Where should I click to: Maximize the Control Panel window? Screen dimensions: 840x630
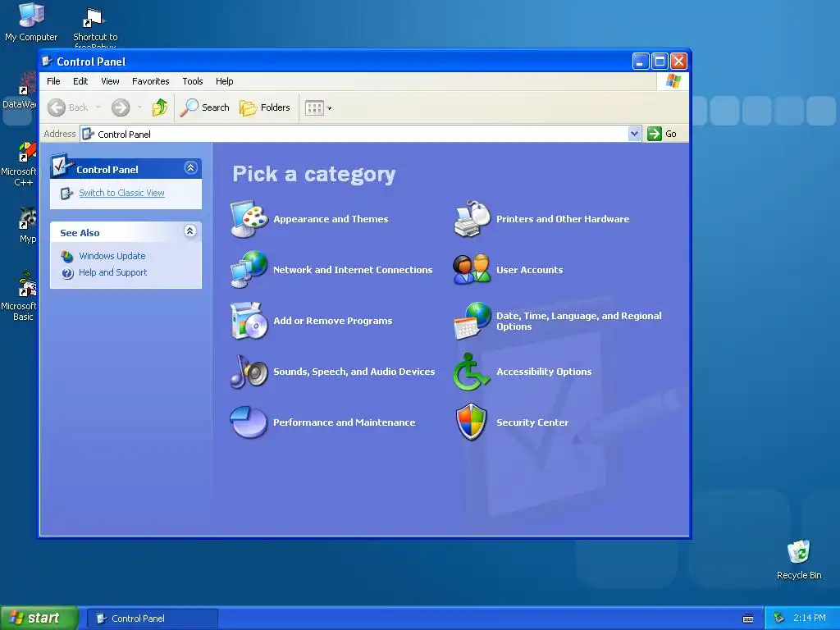click(660, 61)
